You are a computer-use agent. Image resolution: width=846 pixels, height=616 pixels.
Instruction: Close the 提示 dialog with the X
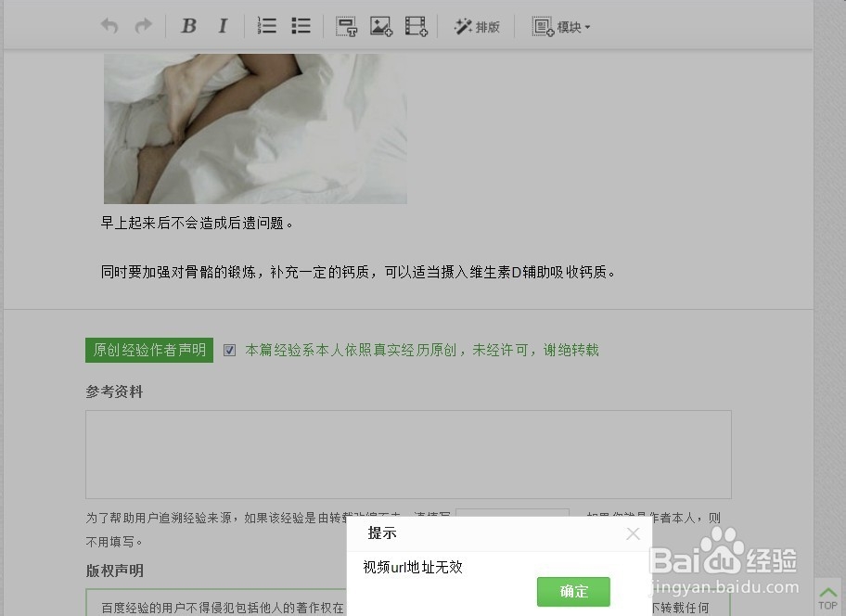[633, 533]
